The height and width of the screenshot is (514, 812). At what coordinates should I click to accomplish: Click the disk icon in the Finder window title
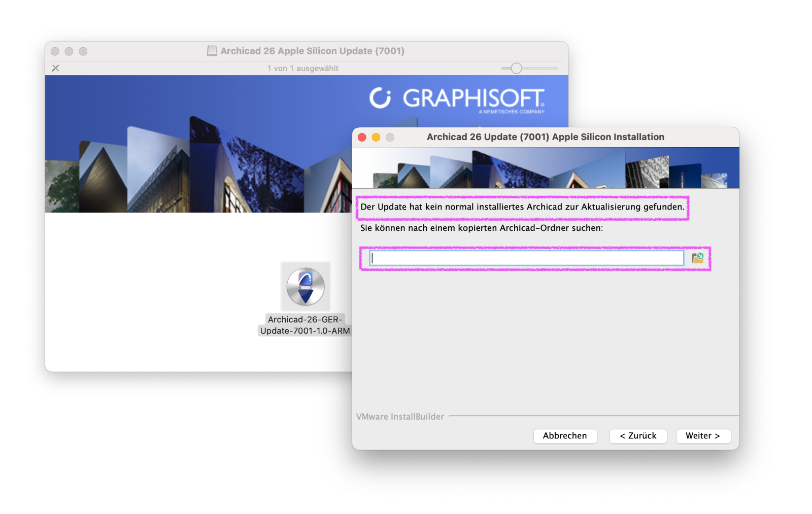(212, 51)
